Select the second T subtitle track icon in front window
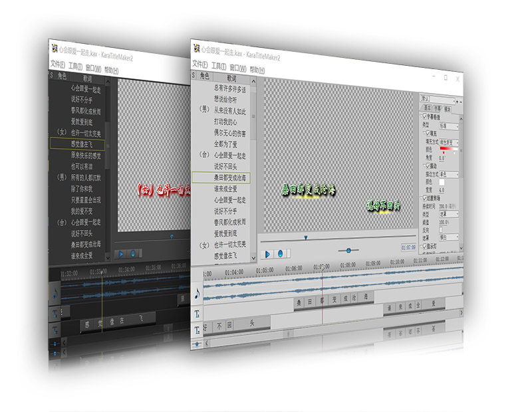Image resolution: width=532 pixels, height=412 pixels. point(197,330)
